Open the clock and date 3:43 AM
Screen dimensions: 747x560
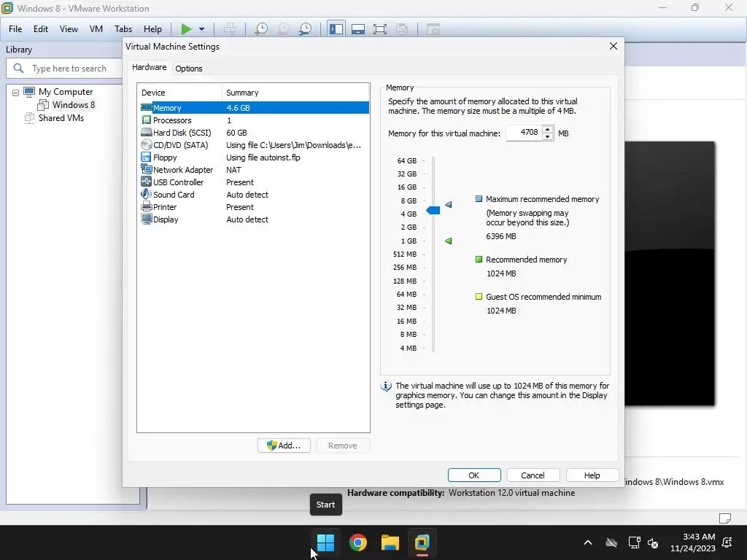click(x=693, y=542)
